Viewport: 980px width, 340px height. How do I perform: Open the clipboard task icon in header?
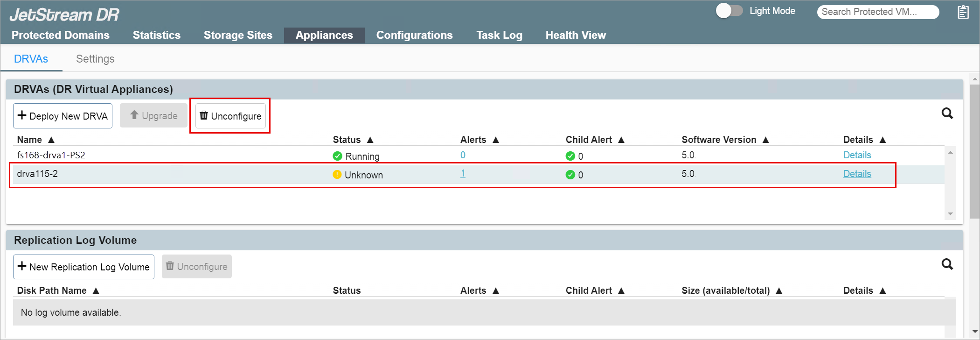(963, 12)
